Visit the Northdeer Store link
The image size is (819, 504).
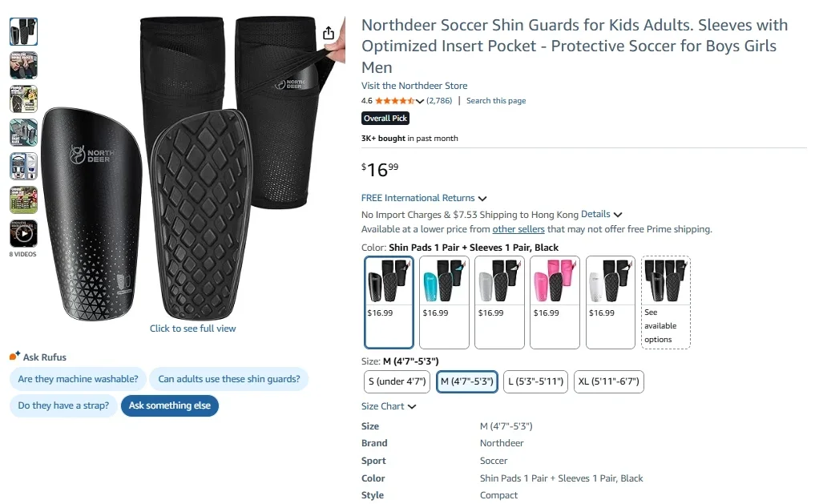(414, 86)
